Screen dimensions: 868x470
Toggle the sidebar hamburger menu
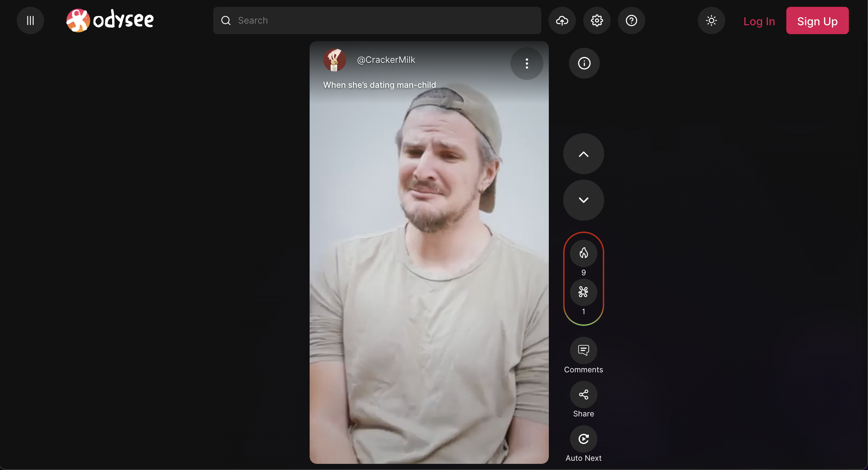pos(30,20)
